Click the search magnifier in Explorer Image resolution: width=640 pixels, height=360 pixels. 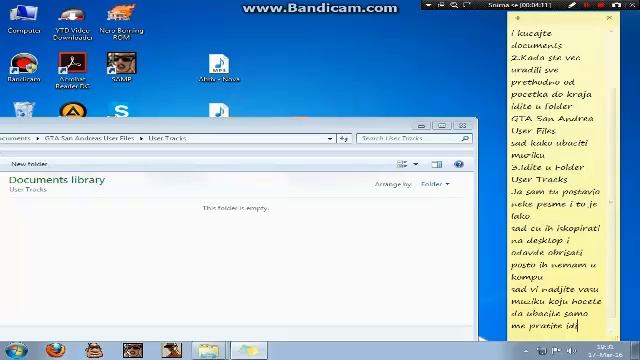tap(465, 139)
